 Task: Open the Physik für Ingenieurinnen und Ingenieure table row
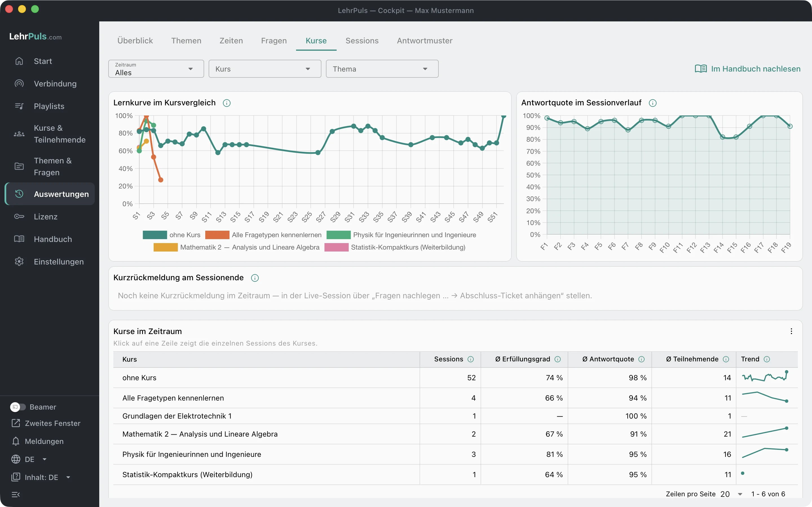click(x=455, y=454)
